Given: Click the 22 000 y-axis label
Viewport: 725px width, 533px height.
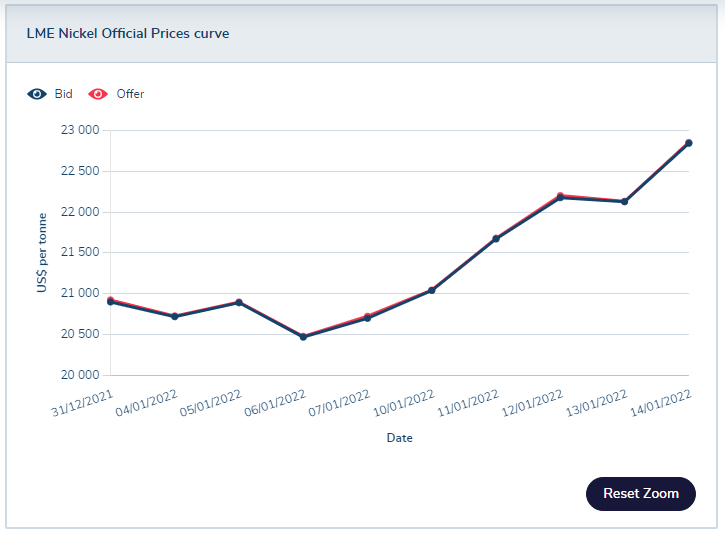Looking at the screenshot, I should [x=80, y=212].
